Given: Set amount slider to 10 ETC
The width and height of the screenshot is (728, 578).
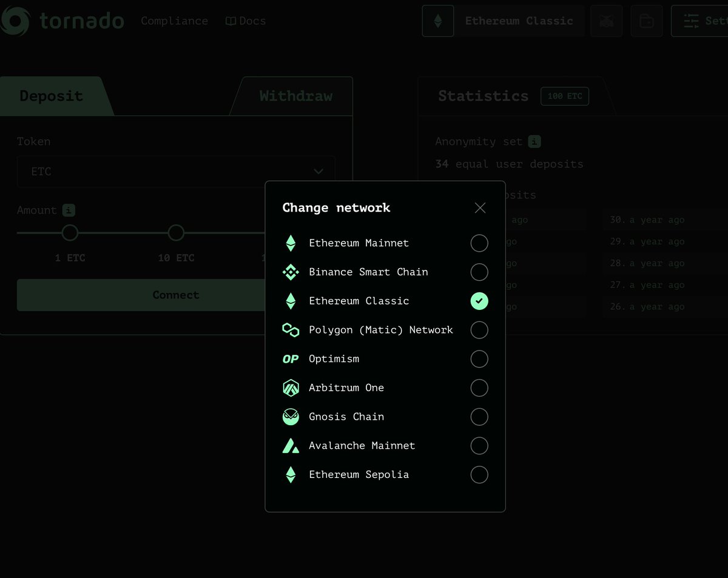Looking at the screenshot, I should click(176, 233).
